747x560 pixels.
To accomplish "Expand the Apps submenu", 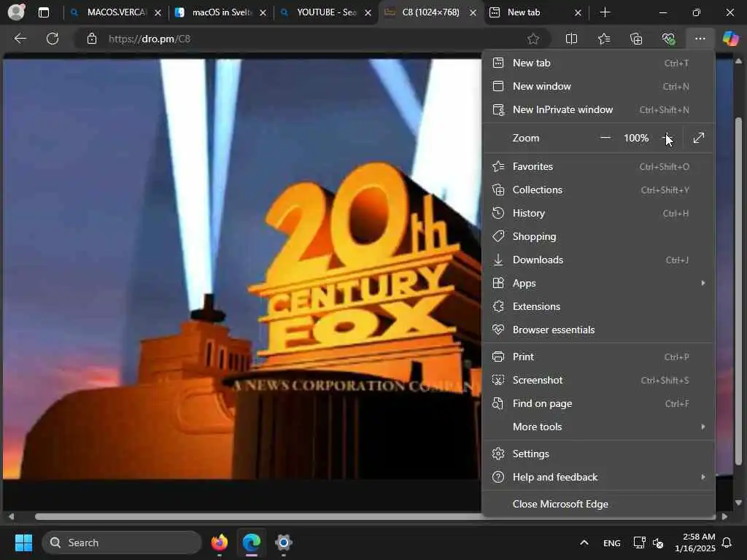I will click(x=598, y=284).
